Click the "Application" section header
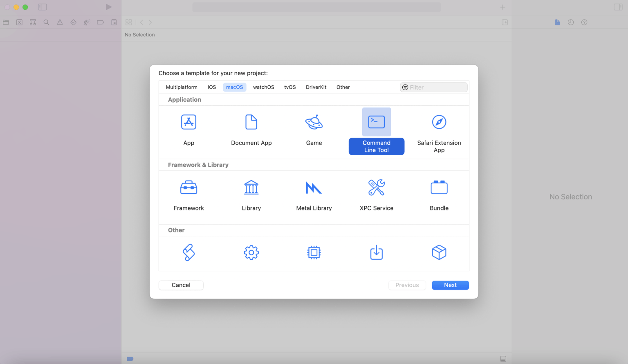This screenshot has width=628, height=364. (184, 100)
